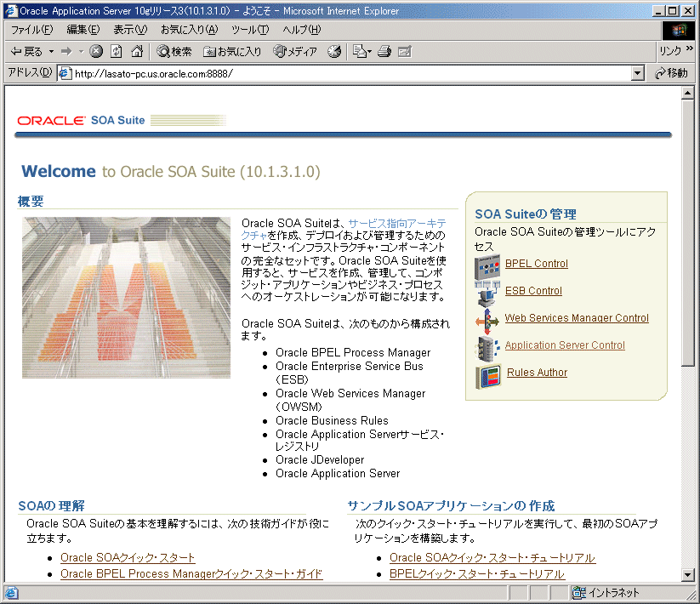This screenshot has height=604, width=700.
Task: Click the SOAの理解 section heading
Action: click(51, 506)
